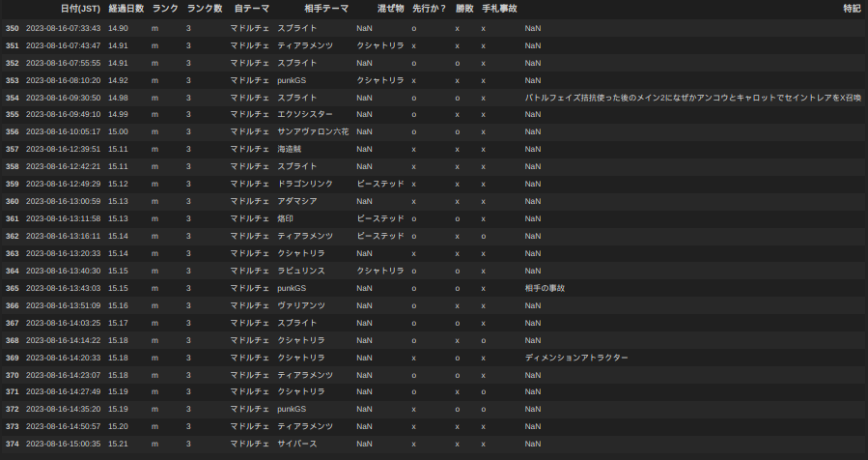Click ピーステッド mix cell in row 362
Screen dimensions: 868x460
tap(380, 236)
